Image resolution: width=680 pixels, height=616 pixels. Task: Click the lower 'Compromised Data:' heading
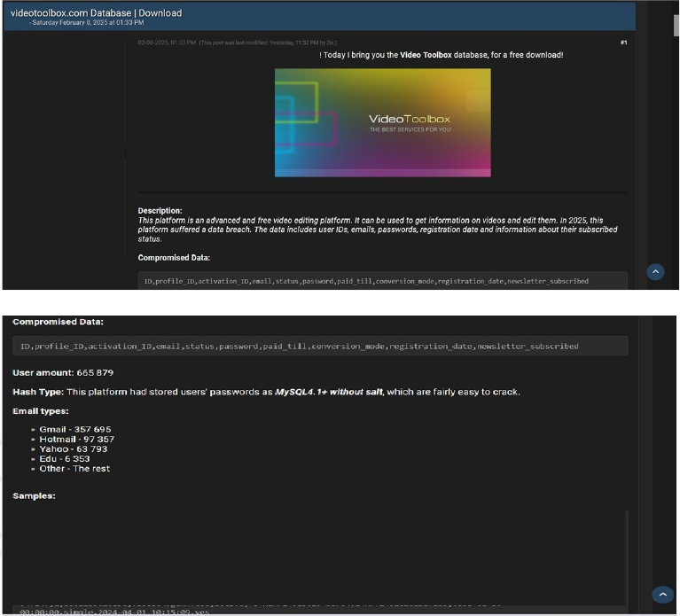(58, 322)
